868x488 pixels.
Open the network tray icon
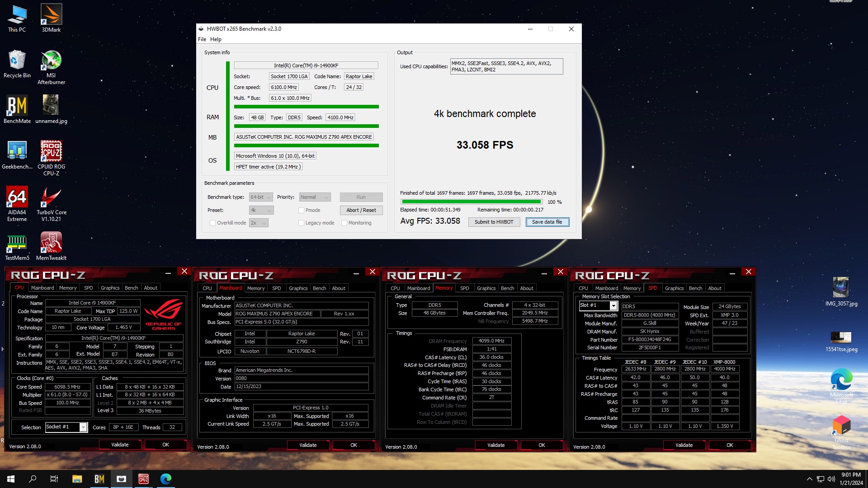click(x=820, y=479)
